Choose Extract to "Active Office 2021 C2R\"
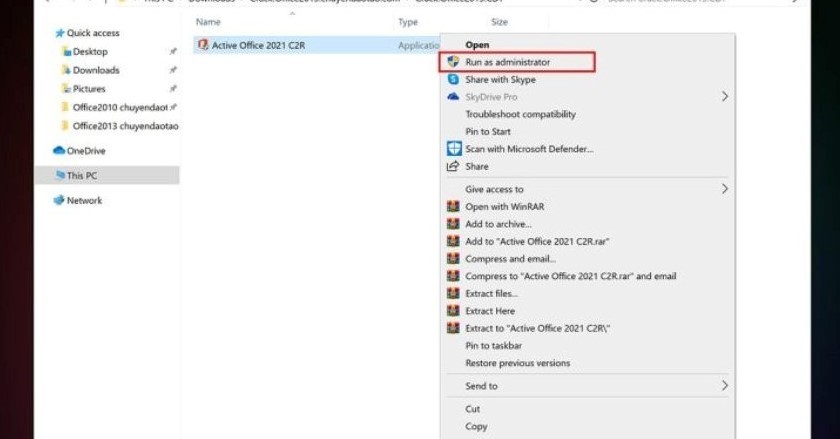Image resolution: width=840 pixels, height=439 pixels. pos(537,328)
